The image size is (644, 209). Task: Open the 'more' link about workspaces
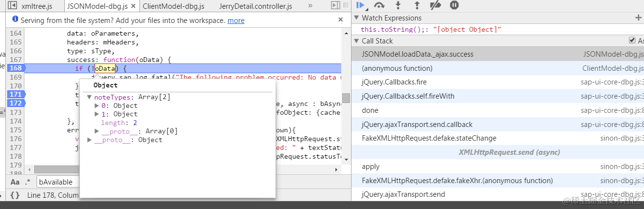(x=236, y=21)
